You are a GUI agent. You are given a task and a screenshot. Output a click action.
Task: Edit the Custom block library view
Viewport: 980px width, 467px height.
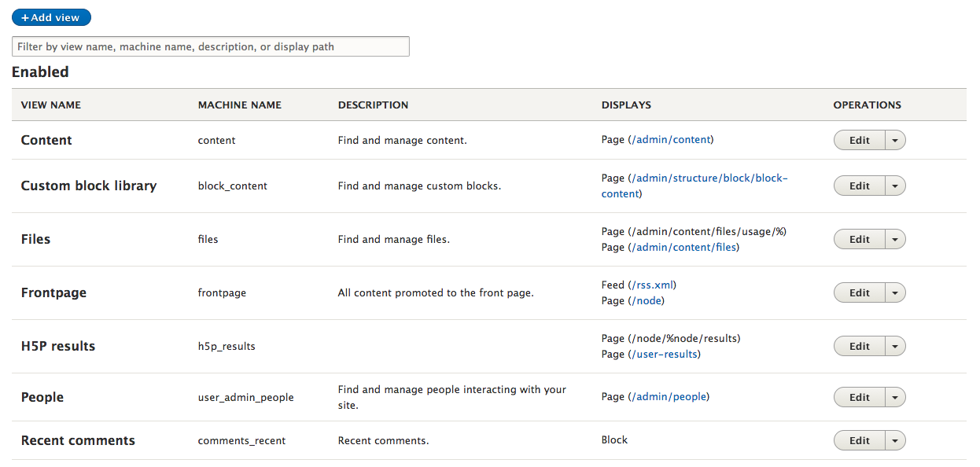(859, 186)
